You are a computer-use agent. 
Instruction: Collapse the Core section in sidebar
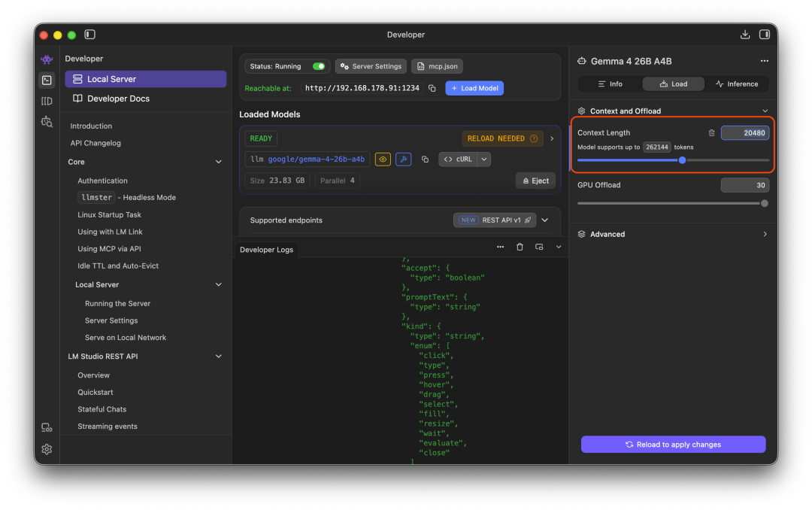click(x=219, y=162)
